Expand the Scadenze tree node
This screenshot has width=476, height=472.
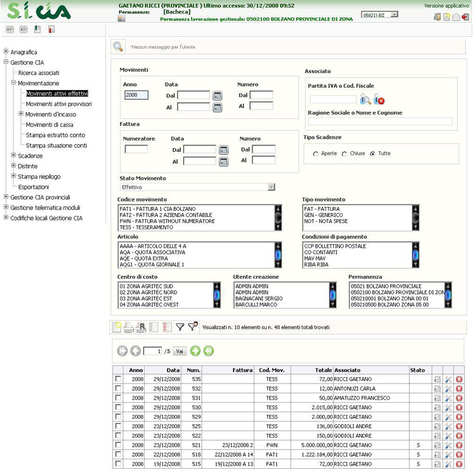coord(13,155)
